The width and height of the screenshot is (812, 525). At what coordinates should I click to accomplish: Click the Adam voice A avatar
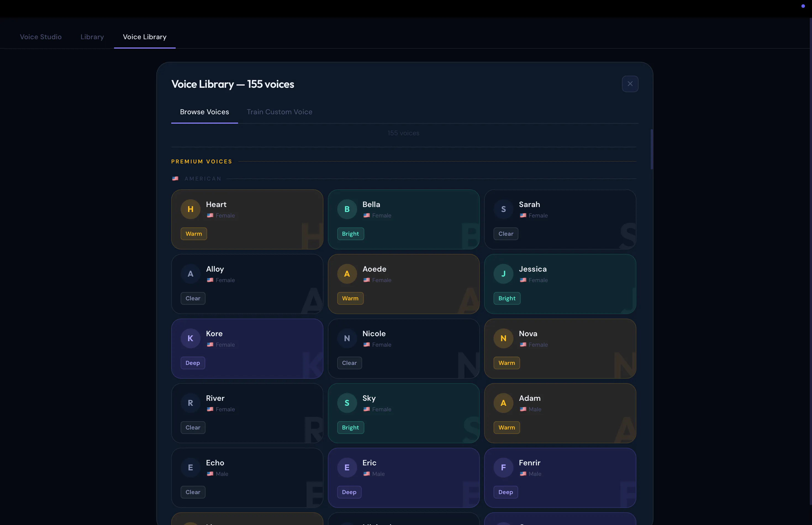click(x=503, y=403)
